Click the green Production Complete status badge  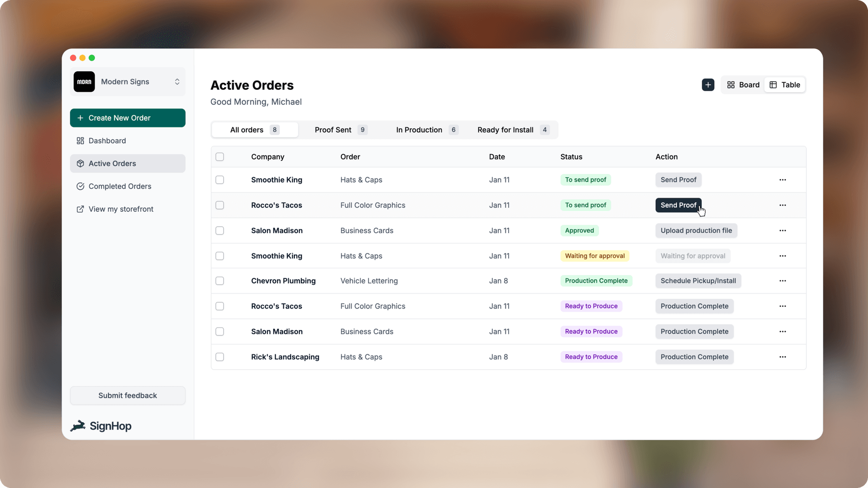[596, 281]
